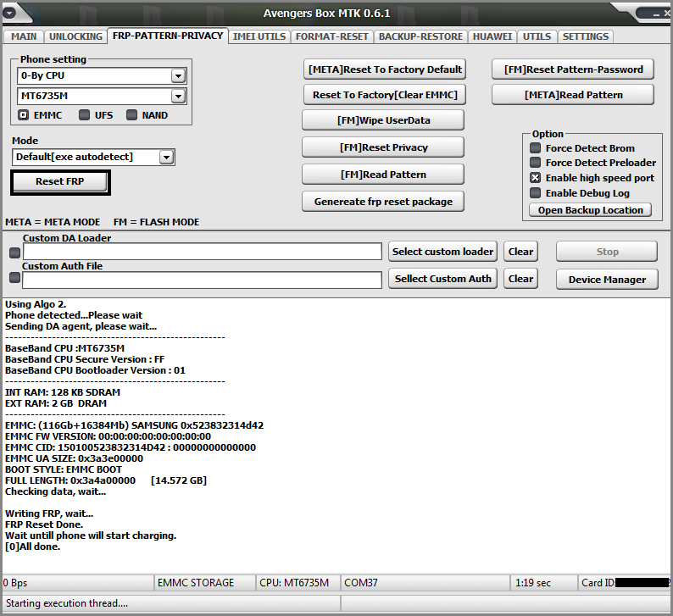Clear the Custom DA Loader path
This screenshot has width=673, height=616.
coord(520,252)
